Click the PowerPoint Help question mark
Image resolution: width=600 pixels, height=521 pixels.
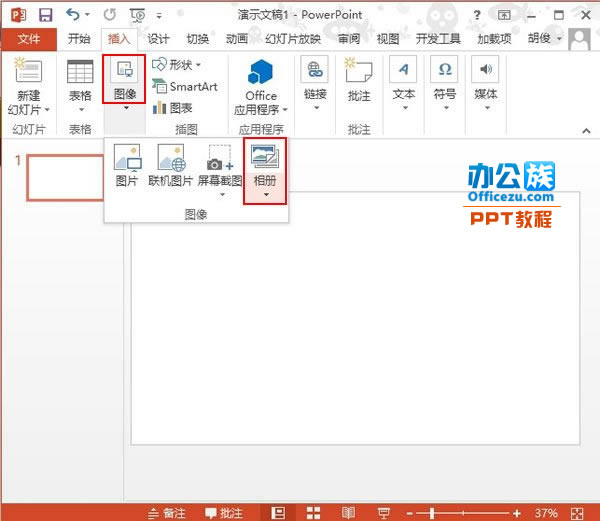click(x=477, y=15)
